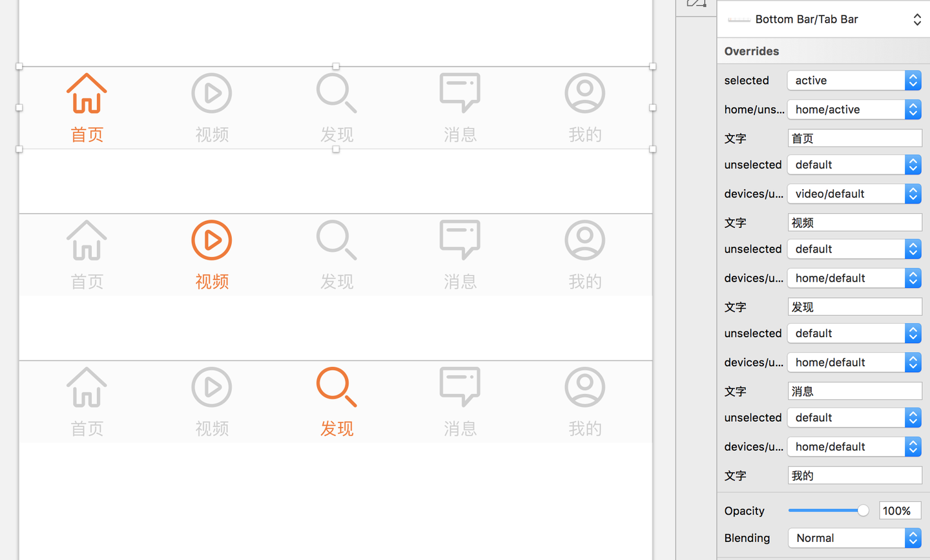The height and width of the screenshot is (560, 930).
Task: Click the orange 视频 play icon
Action: click(212, 240)
